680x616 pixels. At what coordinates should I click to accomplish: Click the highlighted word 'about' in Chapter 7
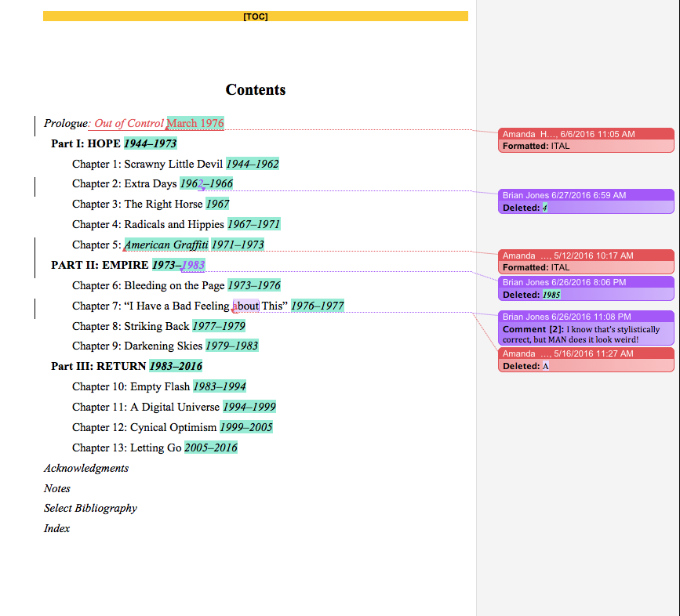tap(246, 306)
